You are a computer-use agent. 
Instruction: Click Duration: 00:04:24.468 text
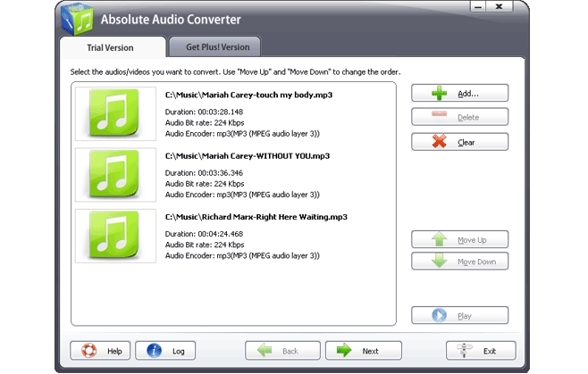click(204, 234)
